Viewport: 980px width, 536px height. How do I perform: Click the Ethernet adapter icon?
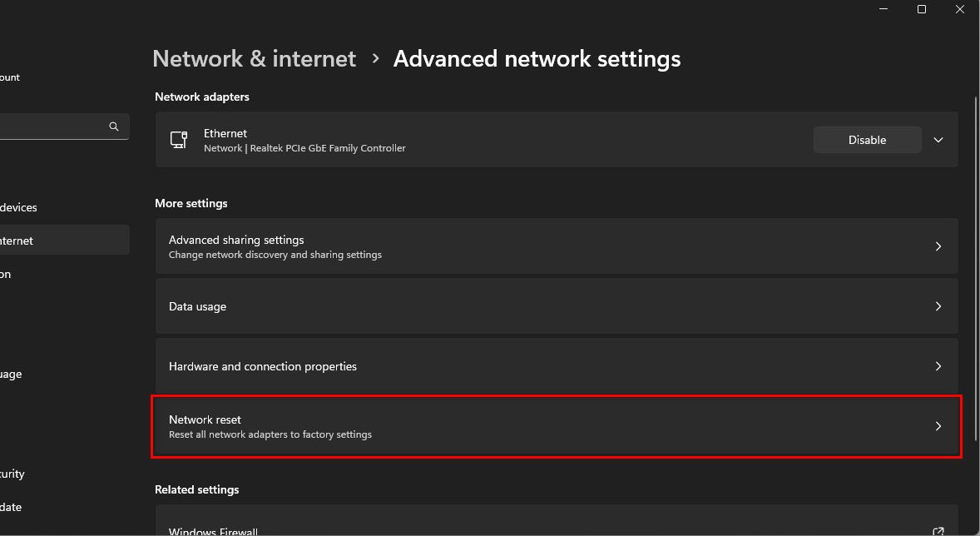[178, 140]
